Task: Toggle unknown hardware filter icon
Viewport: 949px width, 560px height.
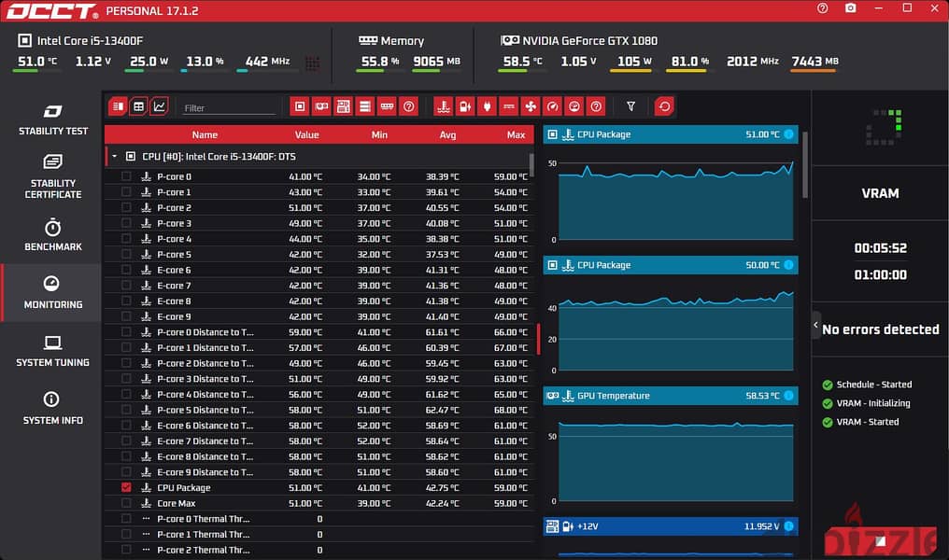Action: coord(409,106)
